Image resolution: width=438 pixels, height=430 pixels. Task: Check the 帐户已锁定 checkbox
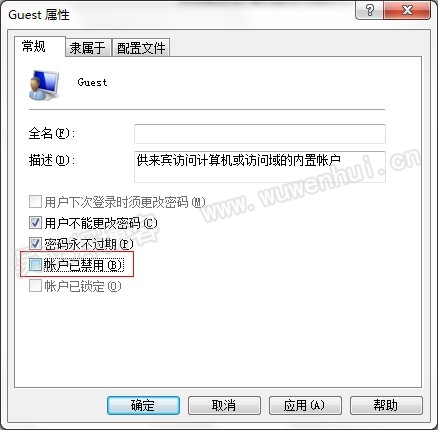coord(35,286)
